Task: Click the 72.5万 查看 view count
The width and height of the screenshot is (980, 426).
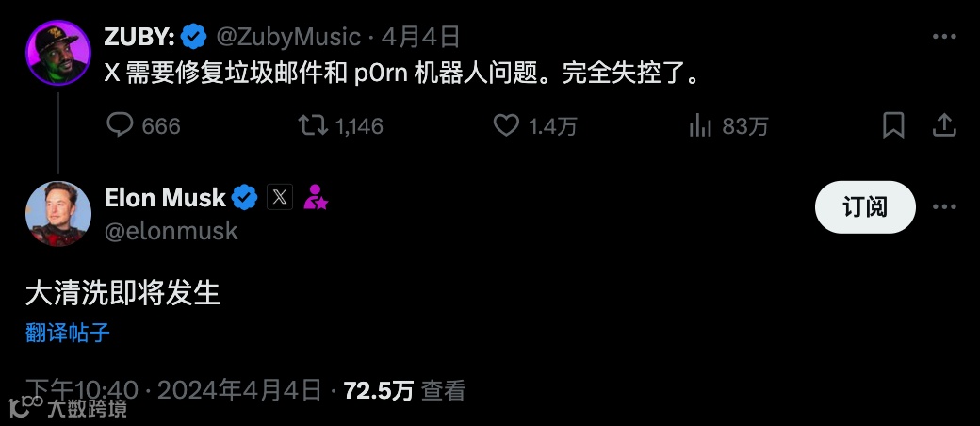Action: coord(403,391)
